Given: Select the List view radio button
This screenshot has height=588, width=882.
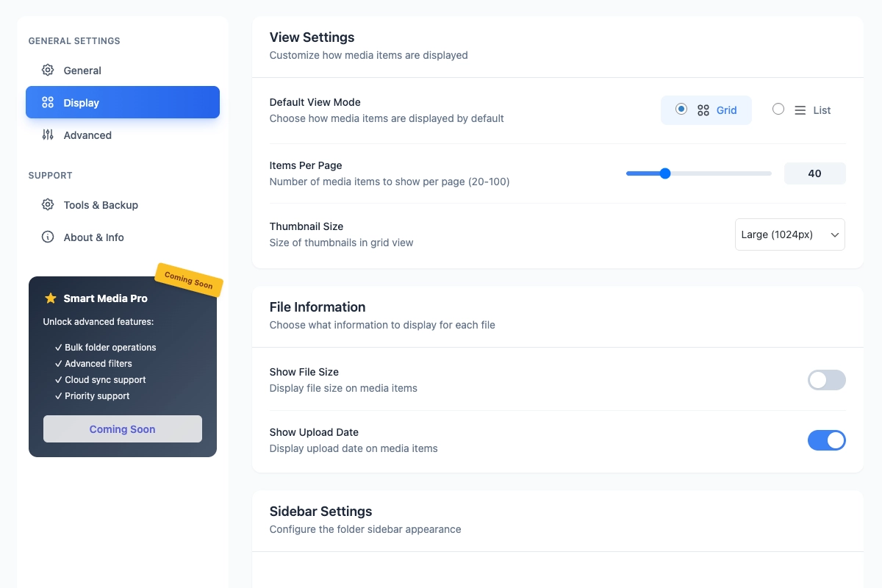Looking at the screenshot, I should (778, 108).
